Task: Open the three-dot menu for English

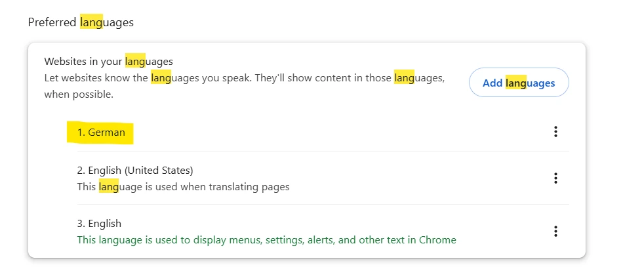Action: tap(555, 232)
